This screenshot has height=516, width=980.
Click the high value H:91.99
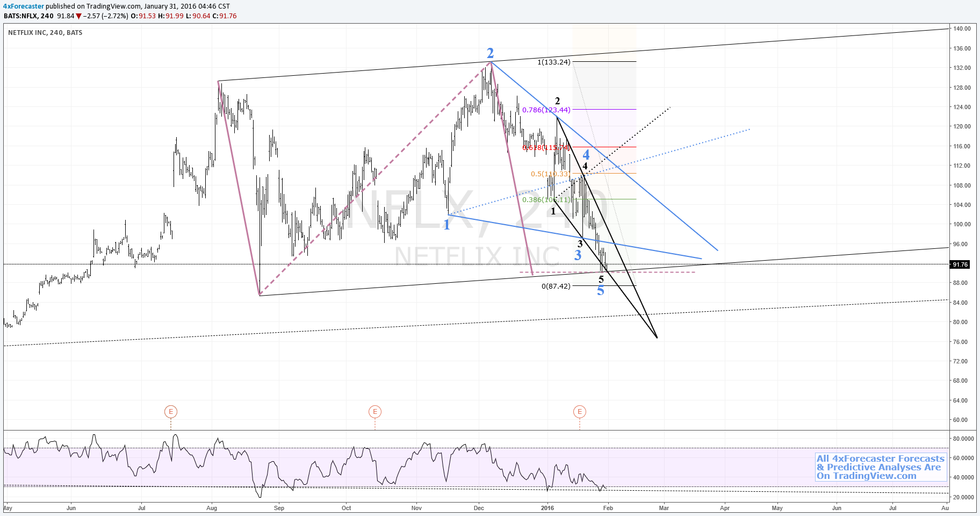tap(171, 16)
